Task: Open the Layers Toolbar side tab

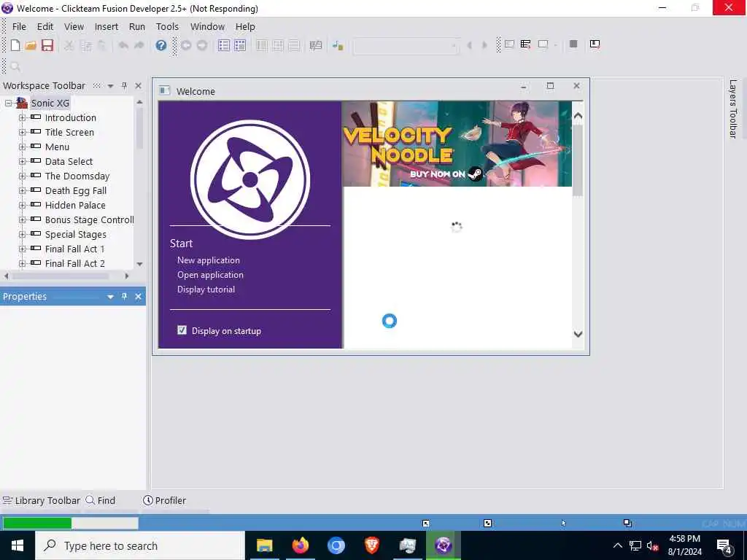Action: (732, 109)
